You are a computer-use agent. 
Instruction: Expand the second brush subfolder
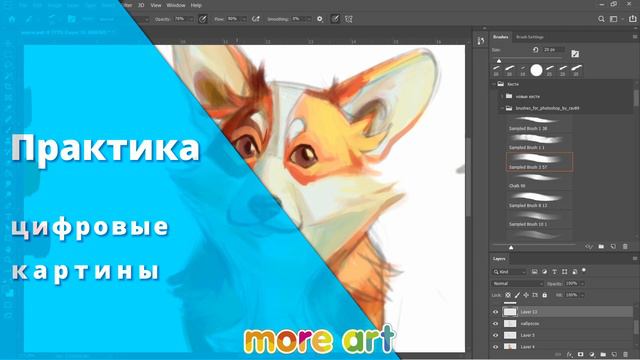(x=502, y=96)
